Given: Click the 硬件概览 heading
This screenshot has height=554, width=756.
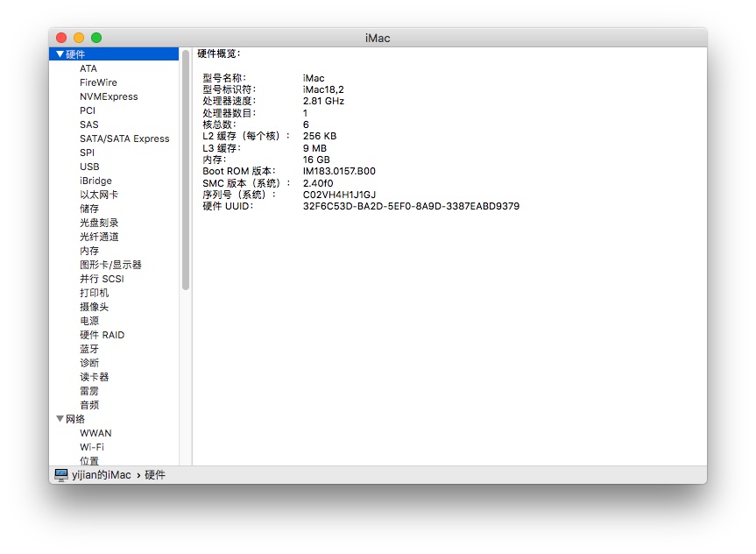Looking at the screenshot, I should [218, 53].
